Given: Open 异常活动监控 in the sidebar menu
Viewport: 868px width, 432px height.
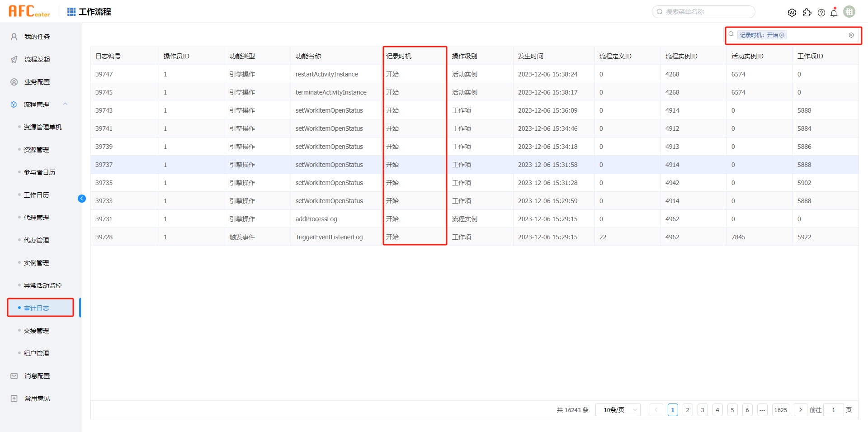Looking at the screenshot, I should [x=43, y=285].
